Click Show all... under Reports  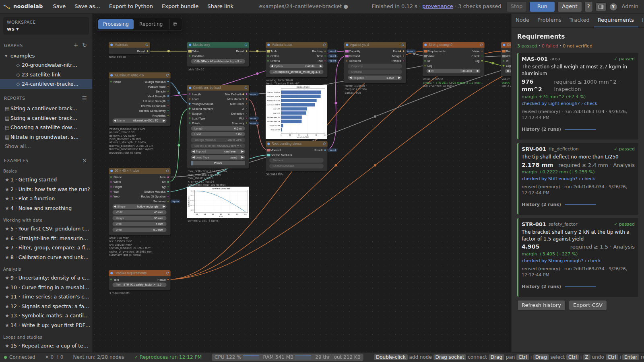(x=18, y=146)
